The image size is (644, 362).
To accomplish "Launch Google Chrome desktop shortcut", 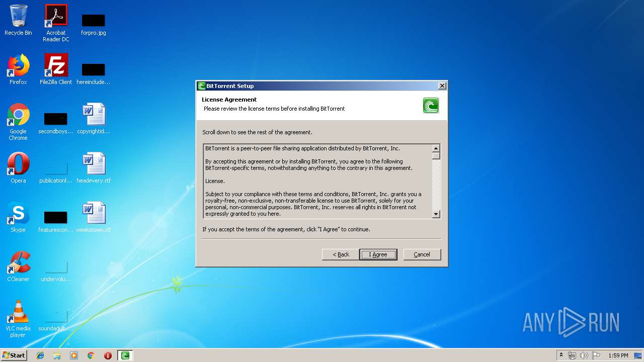I will 18,122.
